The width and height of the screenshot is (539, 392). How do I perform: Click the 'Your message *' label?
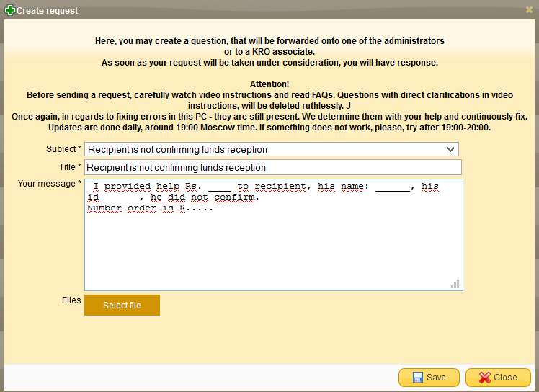click(x=50, y=184)
